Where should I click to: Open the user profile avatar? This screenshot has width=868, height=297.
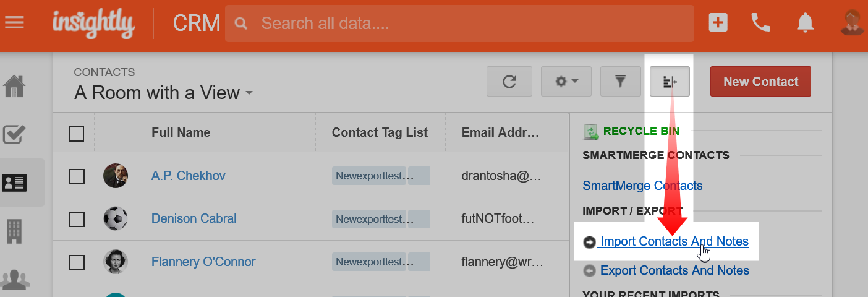[853, 22]
